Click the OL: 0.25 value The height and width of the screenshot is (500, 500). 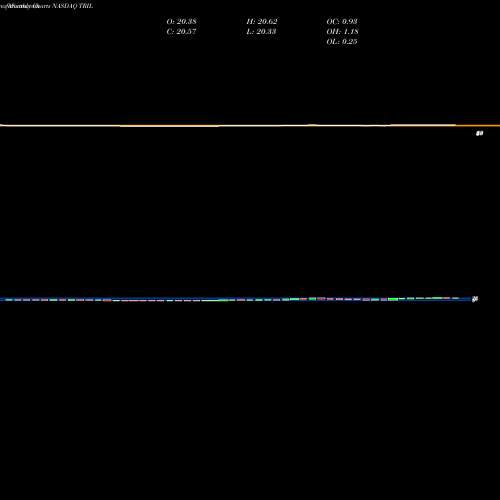342,41
